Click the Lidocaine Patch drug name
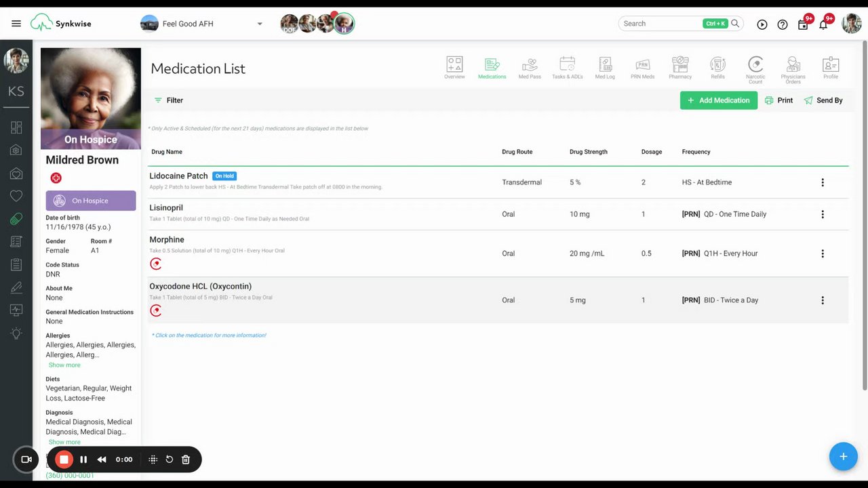Screen dimensions: 868x488 (178, 176)
